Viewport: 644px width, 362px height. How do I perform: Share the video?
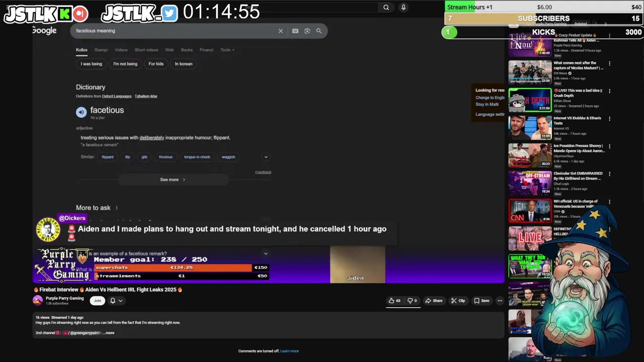434,301
